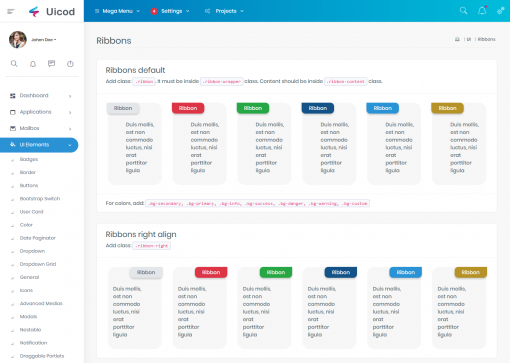Image resolution: width=510 pixels, height=363 pixels.
Task: Open the Color submenu item
Action: click(26, 225)
